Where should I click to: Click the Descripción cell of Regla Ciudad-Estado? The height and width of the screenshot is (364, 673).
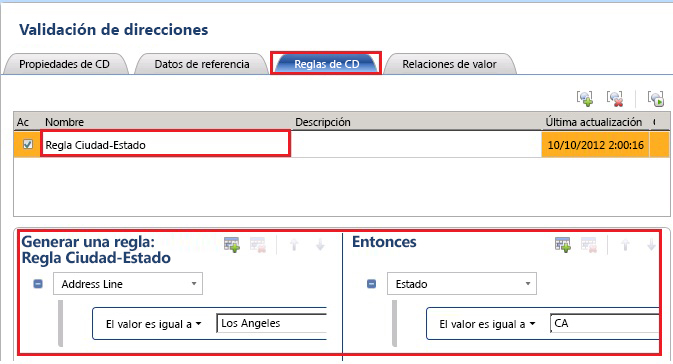coord(416,145)
